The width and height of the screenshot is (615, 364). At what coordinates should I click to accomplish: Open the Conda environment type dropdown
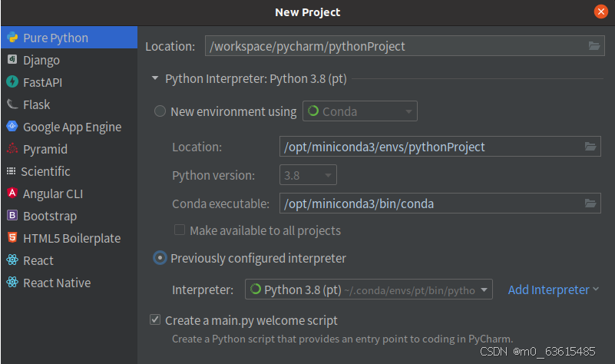coord(360,111)
